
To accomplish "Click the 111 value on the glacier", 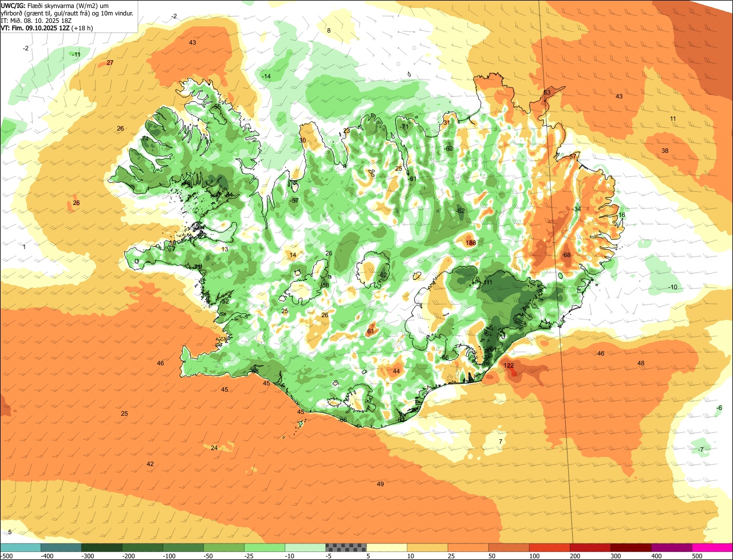I will 488,283.
